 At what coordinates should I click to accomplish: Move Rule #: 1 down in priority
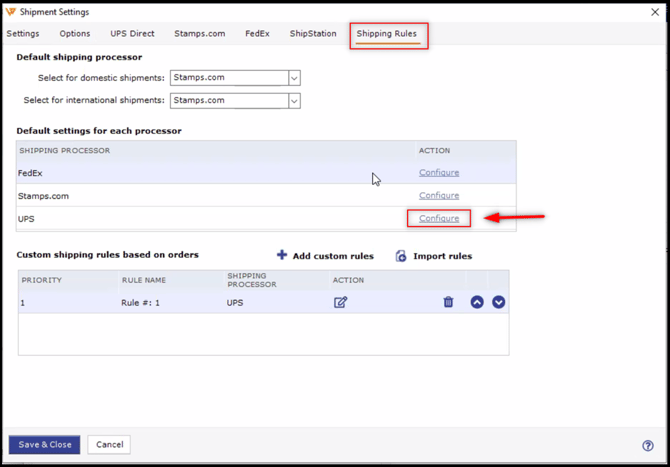[x=498, y=302]
